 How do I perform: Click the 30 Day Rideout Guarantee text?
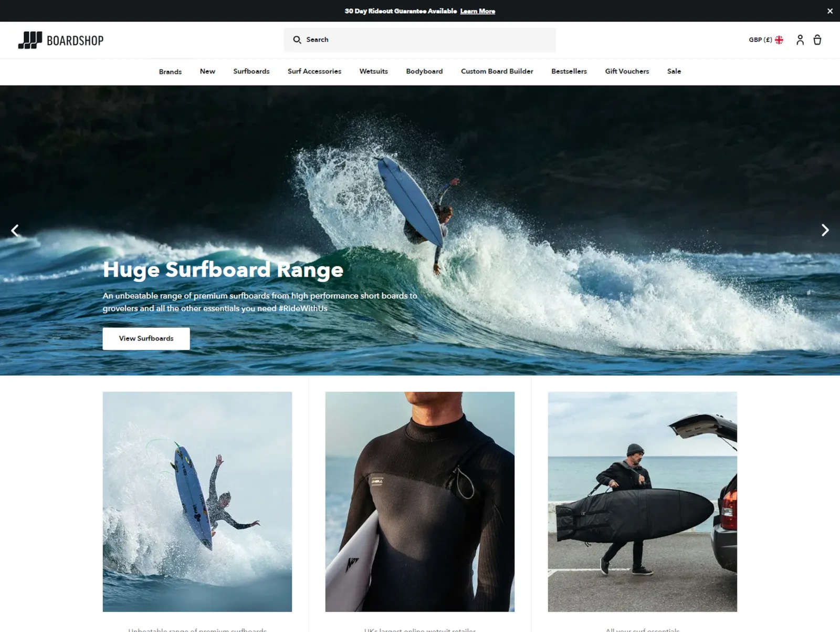401,11
